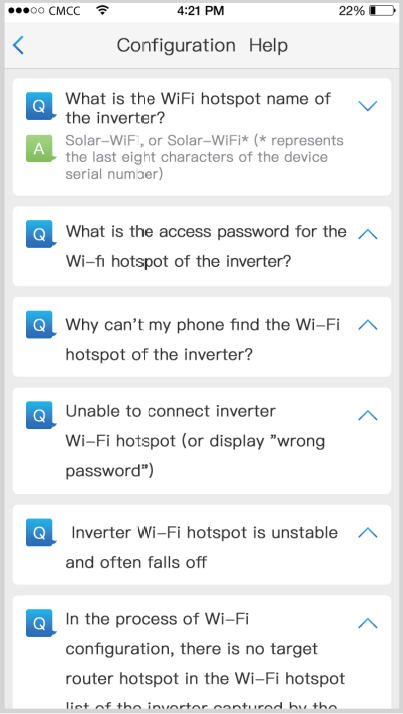Click the green A answer icon
The image size is (403, 714).
pyautogui.click(x=40, y=149)
